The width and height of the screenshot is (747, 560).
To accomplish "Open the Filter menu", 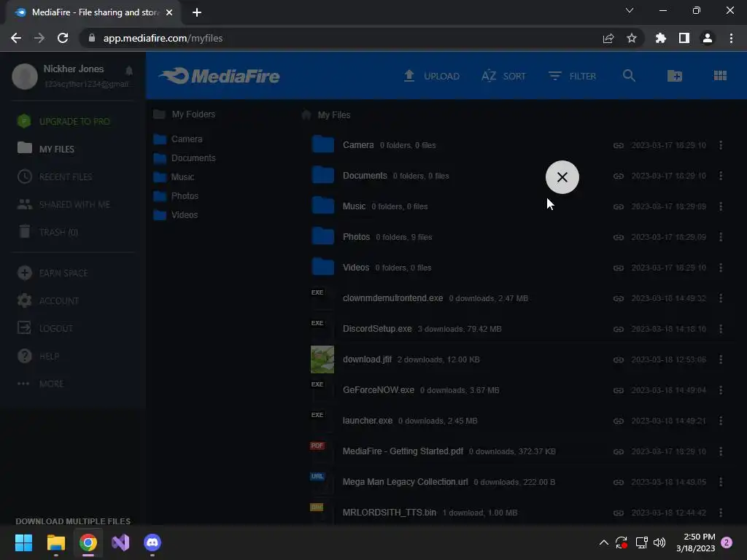I will tap(572, 76).
